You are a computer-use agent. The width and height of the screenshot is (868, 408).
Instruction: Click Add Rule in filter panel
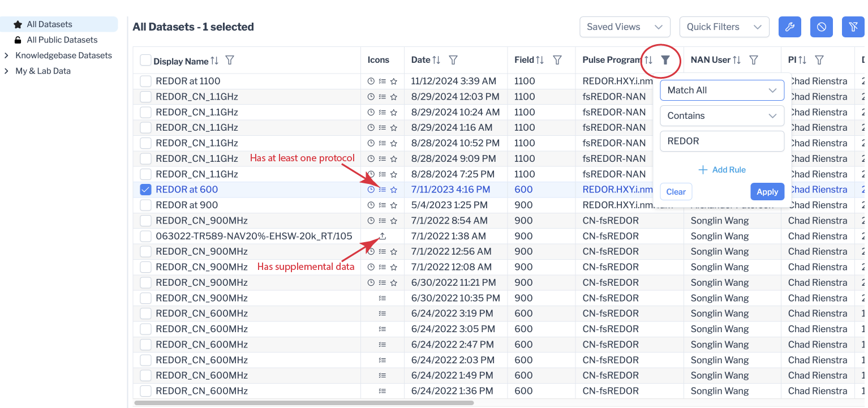[721, 170]
